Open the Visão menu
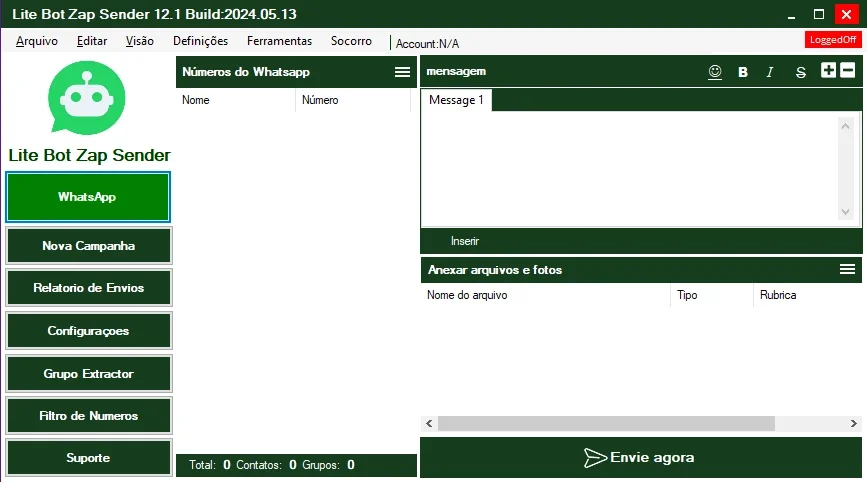 [139, 41]
